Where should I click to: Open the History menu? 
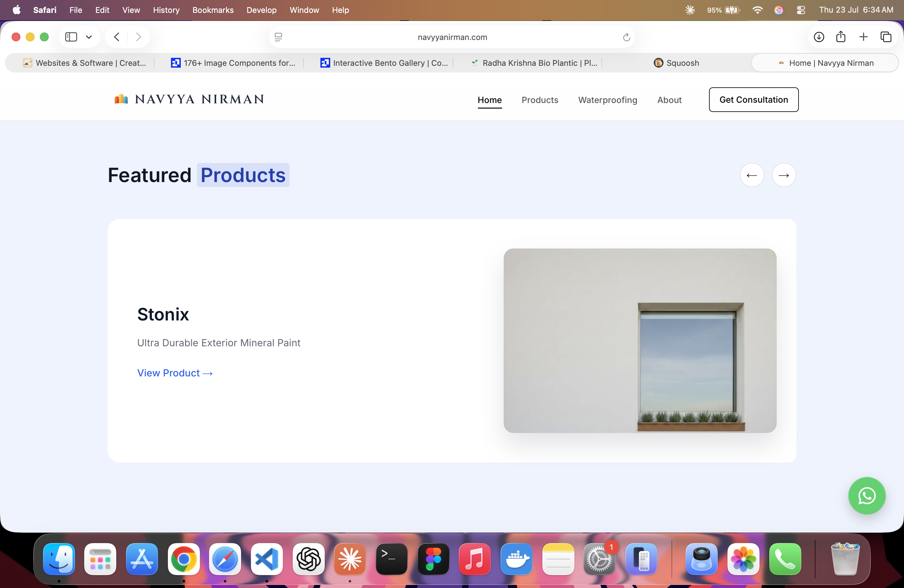(166, 10)
